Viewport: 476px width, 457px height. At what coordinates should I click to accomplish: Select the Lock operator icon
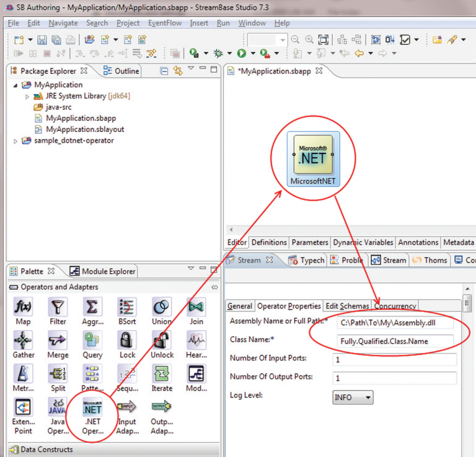pos(127,341)
